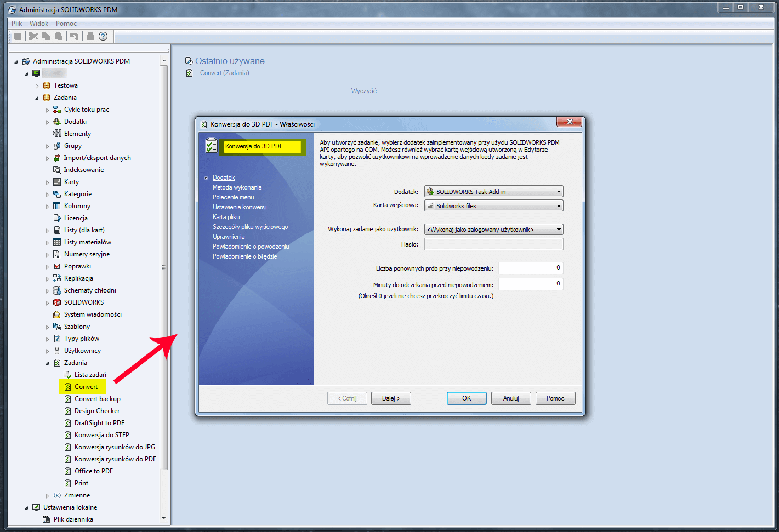Expand the Grupy tree node
This screenshot has width=779, height=532.
click(48, 146)
